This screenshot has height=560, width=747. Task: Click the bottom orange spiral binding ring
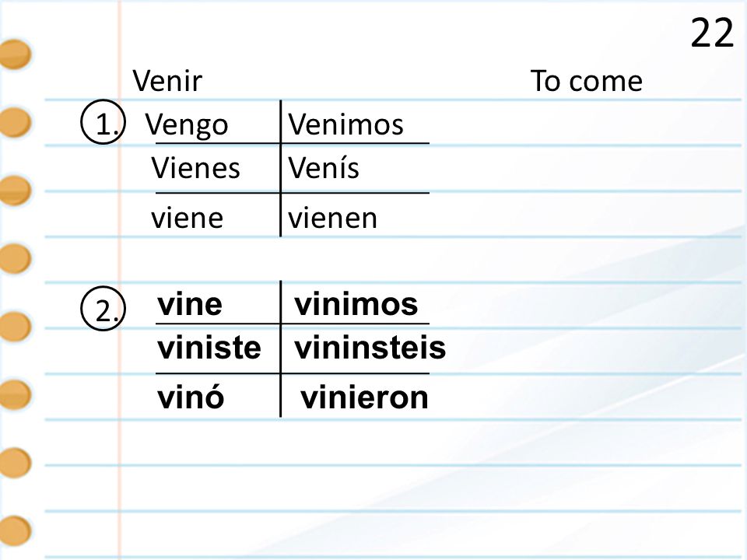pos(14,530)
